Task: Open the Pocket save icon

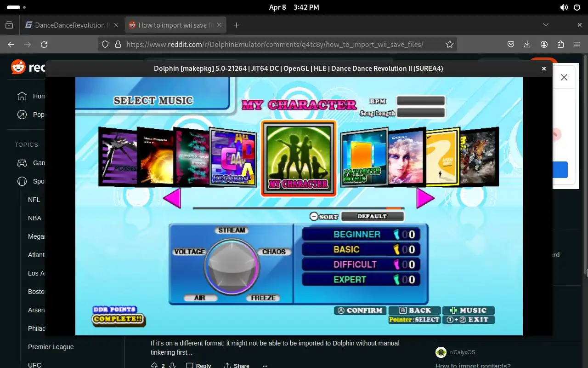Action: (x=511, y=44)
